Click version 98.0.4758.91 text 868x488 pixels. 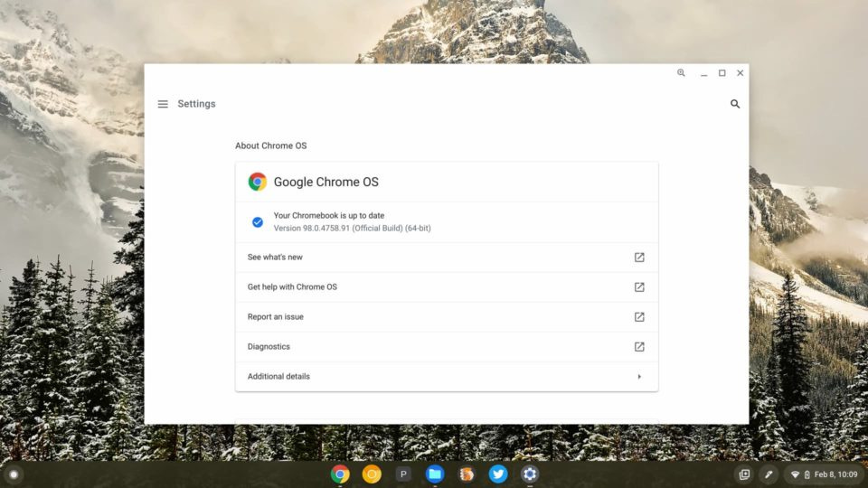click(x=352, y=228)
